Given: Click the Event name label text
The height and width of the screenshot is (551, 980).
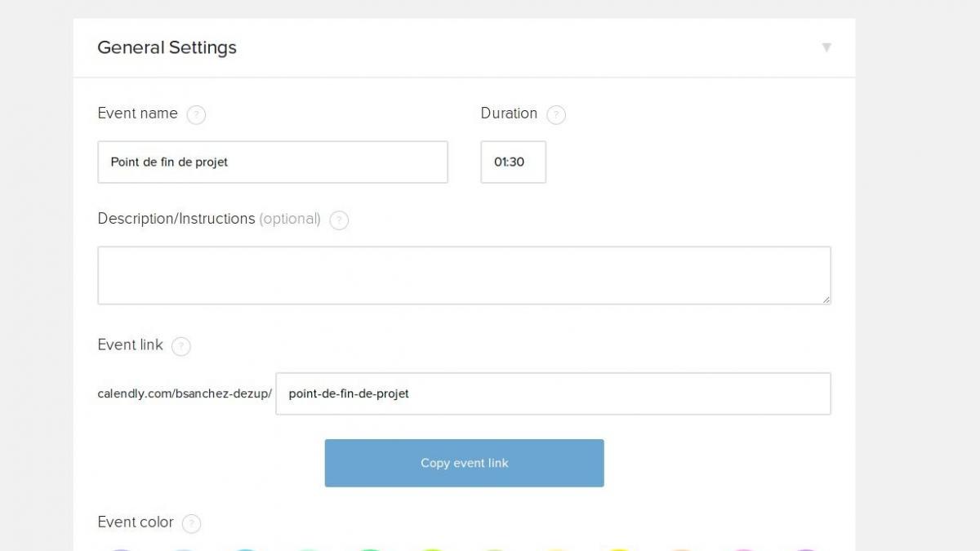Looking at the screenshot, I should tap(137, 113).
